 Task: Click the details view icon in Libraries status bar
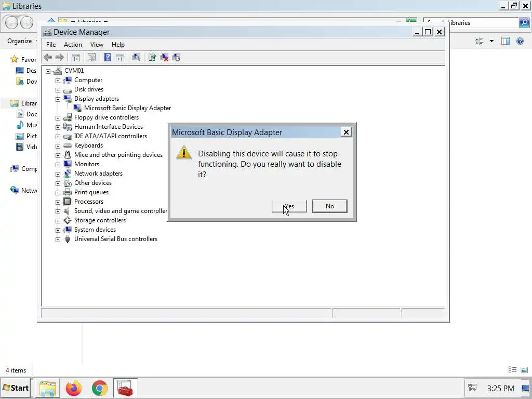coord(512,370)
